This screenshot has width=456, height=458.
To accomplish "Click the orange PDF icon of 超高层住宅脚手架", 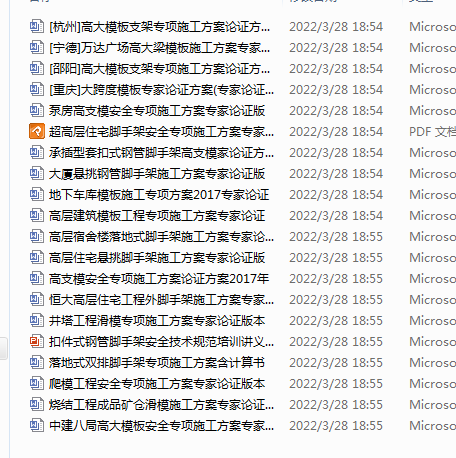I will 37,131.
